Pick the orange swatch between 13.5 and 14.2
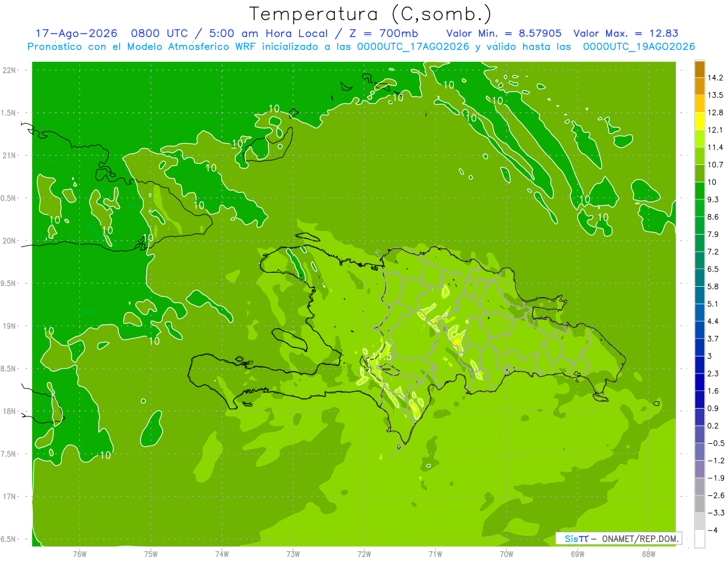The width and height of the screenshot is (728, 562). pyautogui.click(x=699, y=87)
